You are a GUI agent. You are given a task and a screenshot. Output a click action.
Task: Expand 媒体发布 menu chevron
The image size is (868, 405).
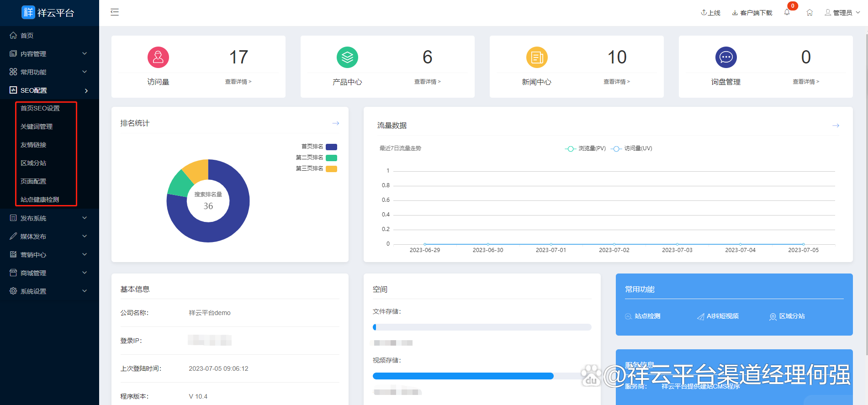(x=85, y=236)
